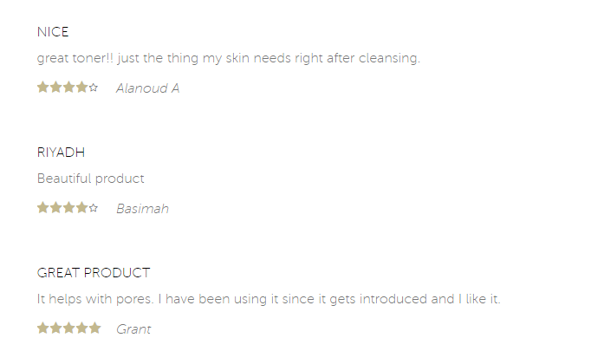Click the GREAT PRODUCT review heading
The image size is (591, 364).
(x=94, y=272)
